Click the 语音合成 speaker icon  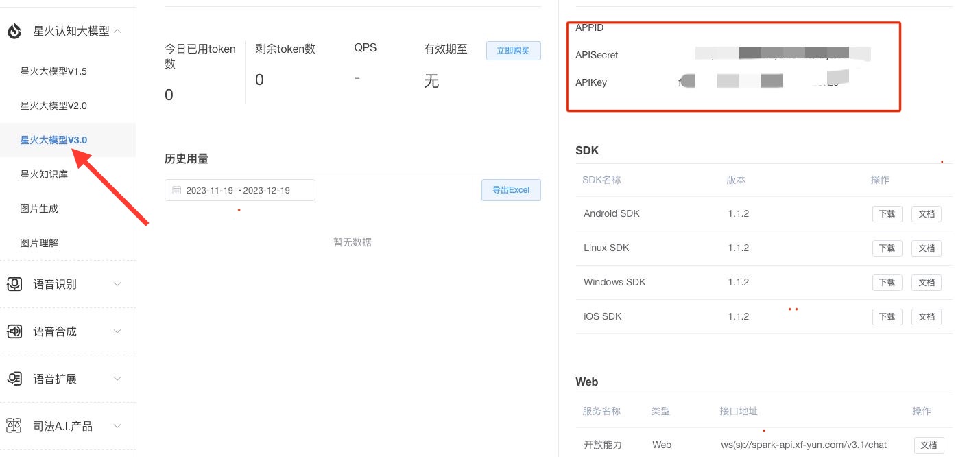[x=14, y=331]
